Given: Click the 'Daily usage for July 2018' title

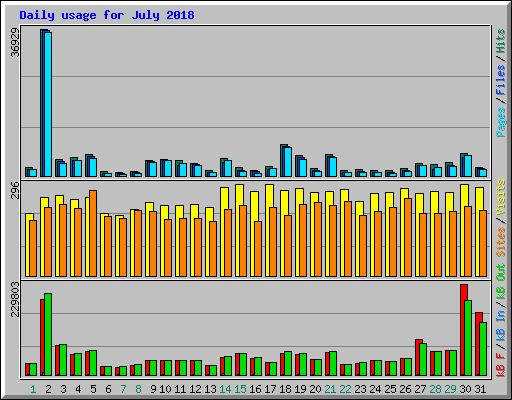Looking at the screenshot, I should [x=107, y=15].
